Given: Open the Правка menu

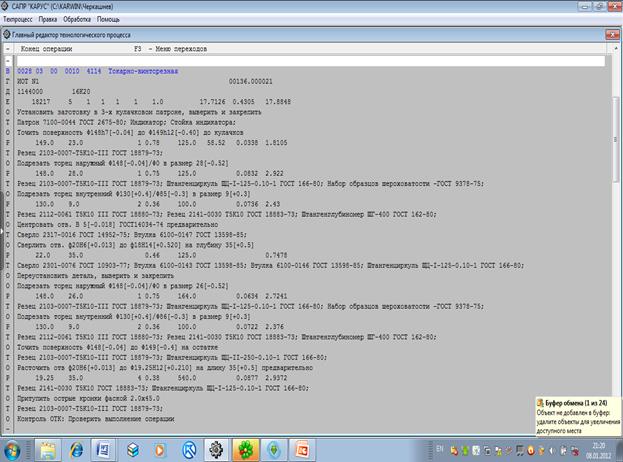Looking at the screenshot, I should point(48,19).
